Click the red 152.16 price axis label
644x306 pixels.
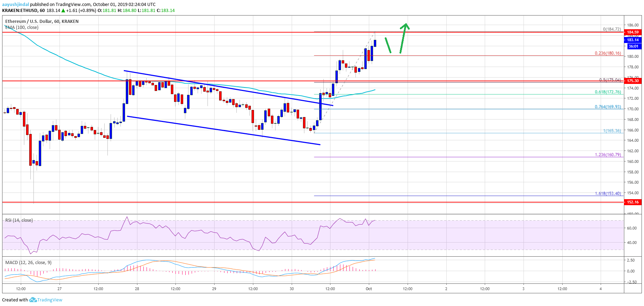(x=632, y=202)
